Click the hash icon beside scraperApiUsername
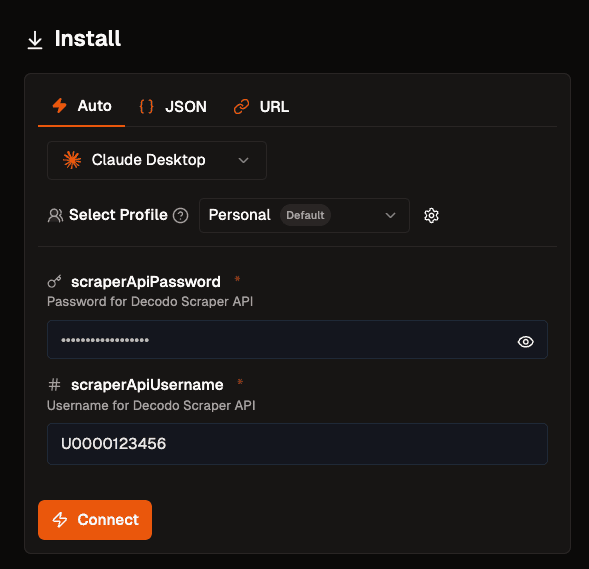This screenshot has height=569, width=589. 54,385
